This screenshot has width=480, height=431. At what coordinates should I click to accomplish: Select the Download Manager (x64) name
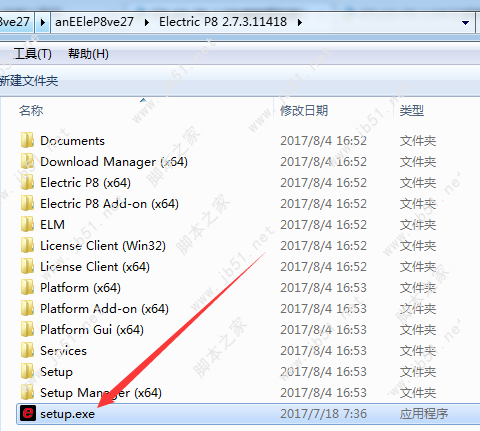coord(114,162)
